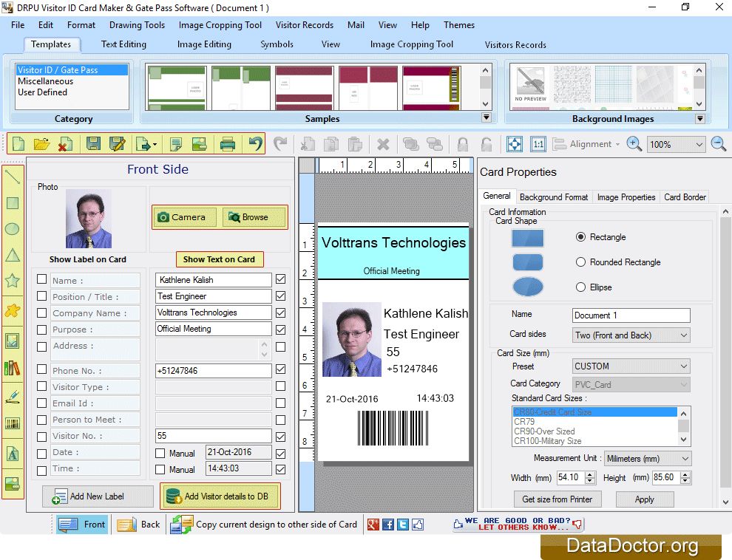
Task: Click the Apply button
Action: pyautogui.click(x=644, y=499)
